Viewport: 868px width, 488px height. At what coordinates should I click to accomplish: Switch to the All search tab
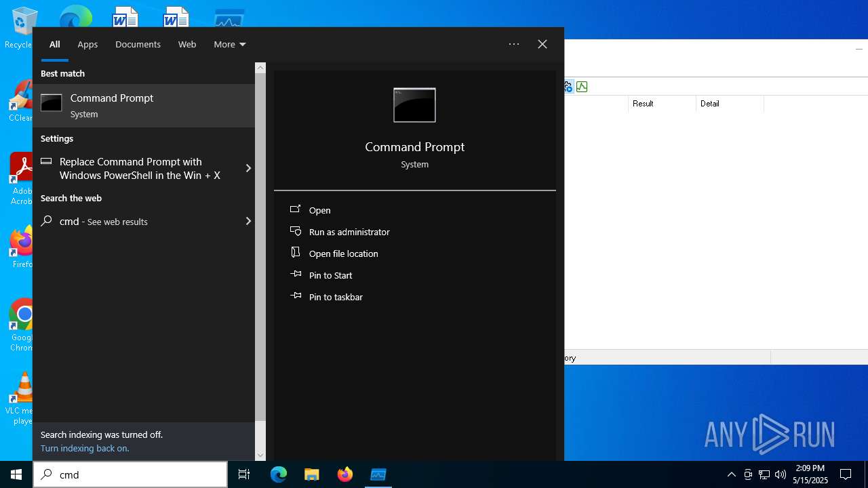[x=54, y=44]
